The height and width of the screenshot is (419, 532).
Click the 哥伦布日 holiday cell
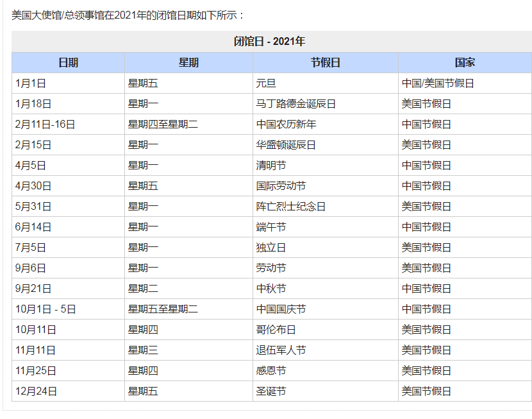(276, 330)
